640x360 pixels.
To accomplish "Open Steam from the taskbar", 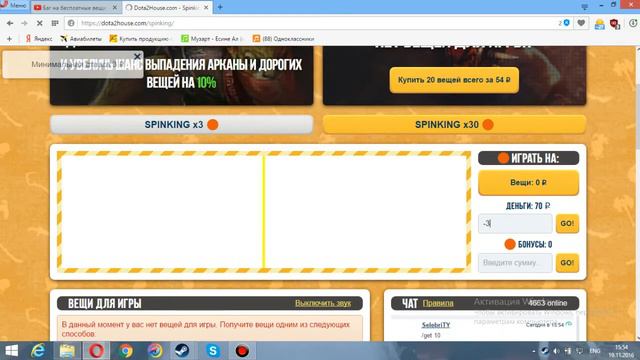I will point(182,351).
